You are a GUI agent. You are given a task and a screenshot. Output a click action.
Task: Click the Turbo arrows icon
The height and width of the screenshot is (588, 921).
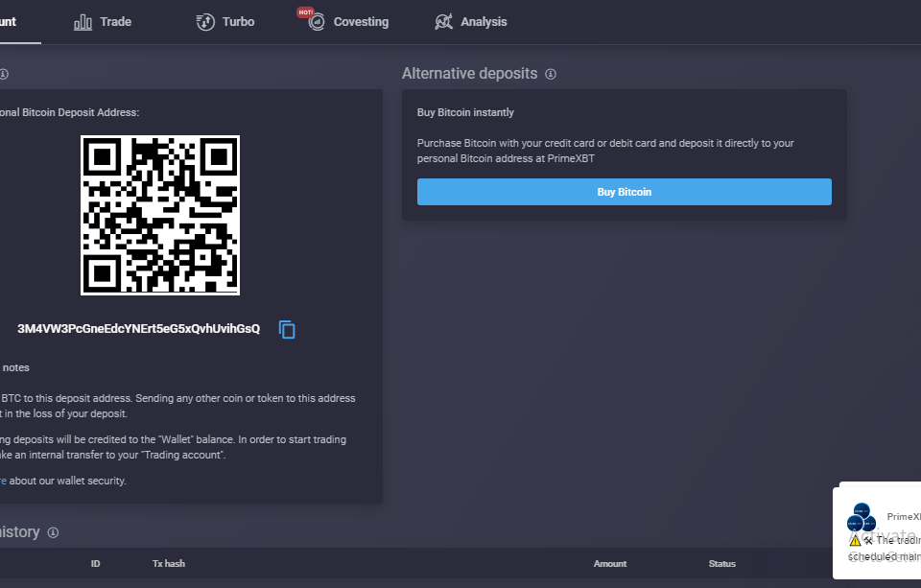pos(205,22)
